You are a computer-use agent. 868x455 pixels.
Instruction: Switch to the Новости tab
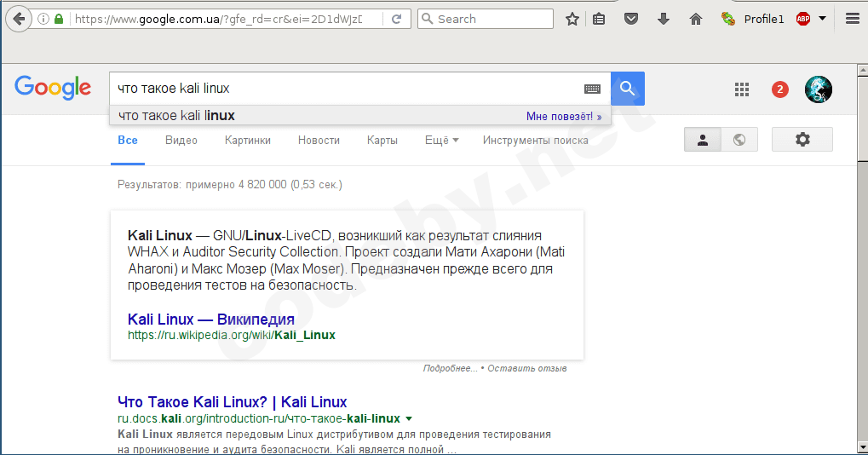319,141
